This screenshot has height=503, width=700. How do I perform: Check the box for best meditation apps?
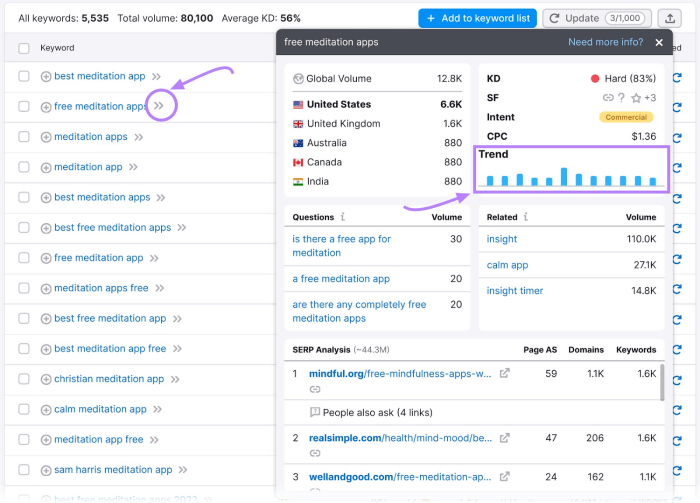coord(24,197)
